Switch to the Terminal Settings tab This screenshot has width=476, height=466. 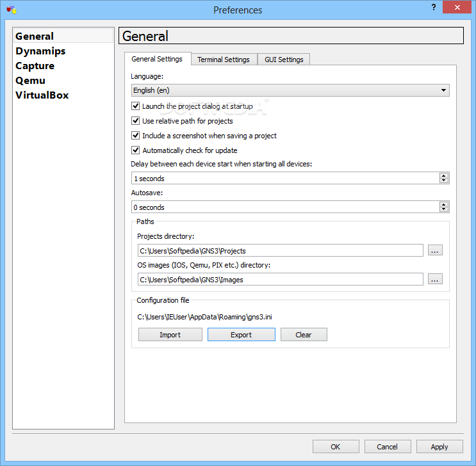point(224,60)
